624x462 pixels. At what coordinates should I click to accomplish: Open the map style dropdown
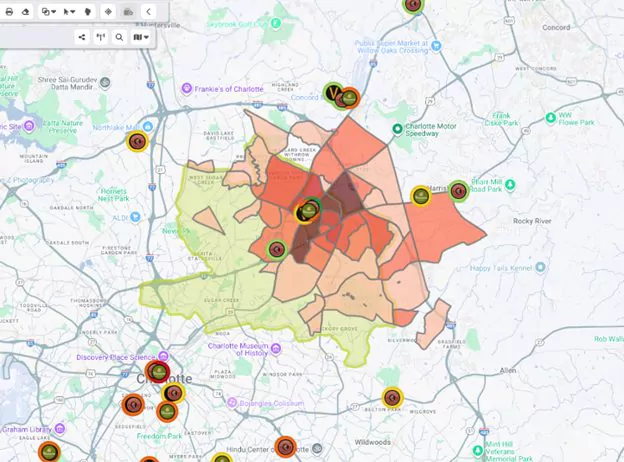tap(141, 37)
